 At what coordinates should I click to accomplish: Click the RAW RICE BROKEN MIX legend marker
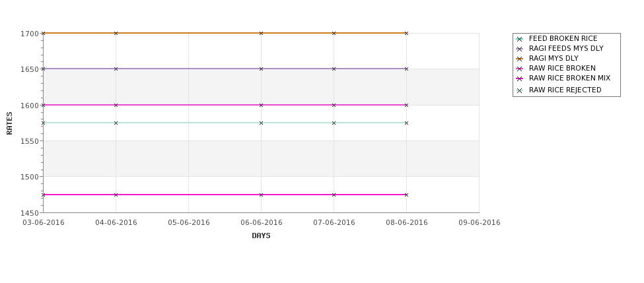520,79
